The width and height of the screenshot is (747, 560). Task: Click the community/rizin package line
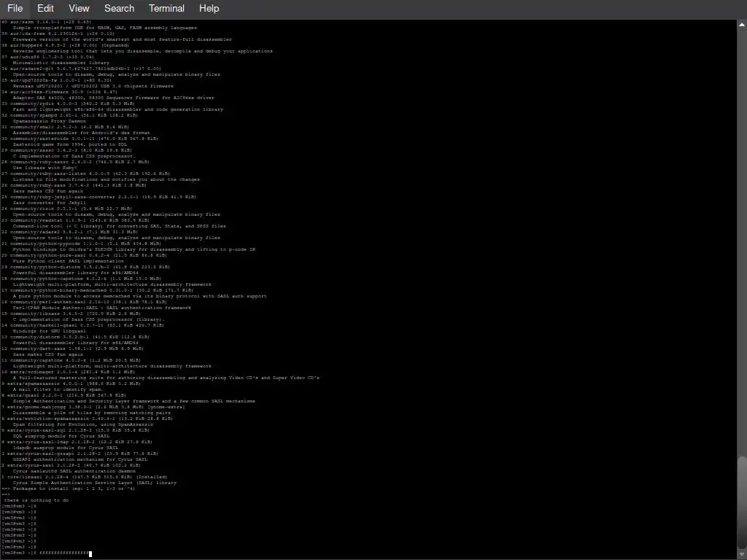tap(66, 209)
